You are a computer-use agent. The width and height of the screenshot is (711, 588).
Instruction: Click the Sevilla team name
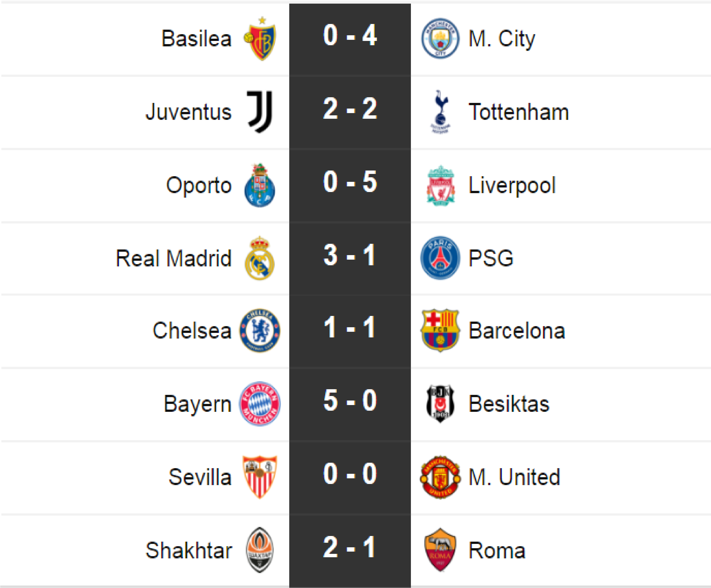coord(200,477)
